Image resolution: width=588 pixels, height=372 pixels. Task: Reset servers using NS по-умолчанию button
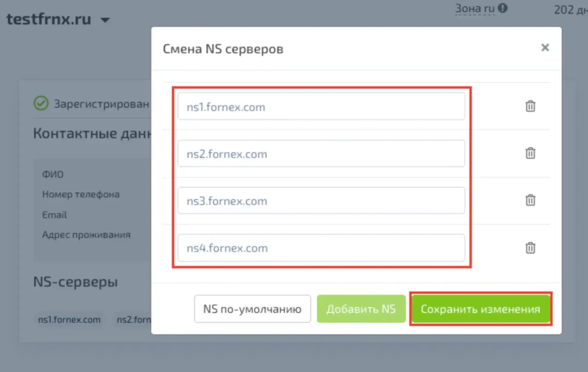coord(252,309)
